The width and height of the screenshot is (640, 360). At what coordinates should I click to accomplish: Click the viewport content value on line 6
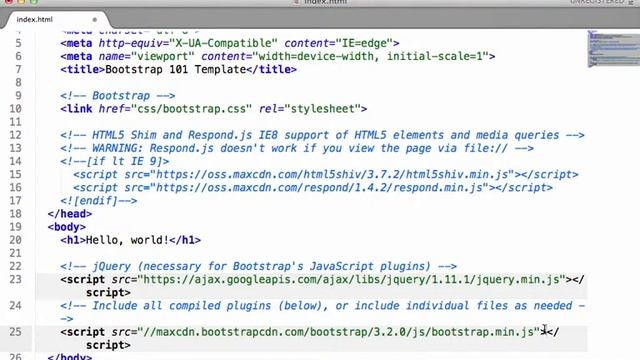[x=371, y=56]
